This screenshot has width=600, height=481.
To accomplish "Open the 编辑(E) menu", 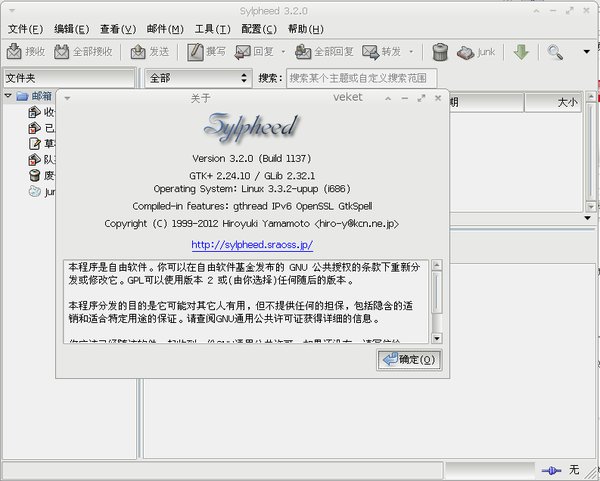I will coord(72,29).
